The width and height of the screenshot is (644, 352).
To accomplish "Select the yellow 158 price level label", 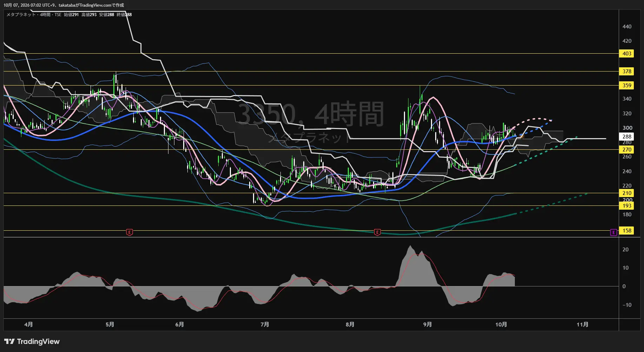I will 627,231.
